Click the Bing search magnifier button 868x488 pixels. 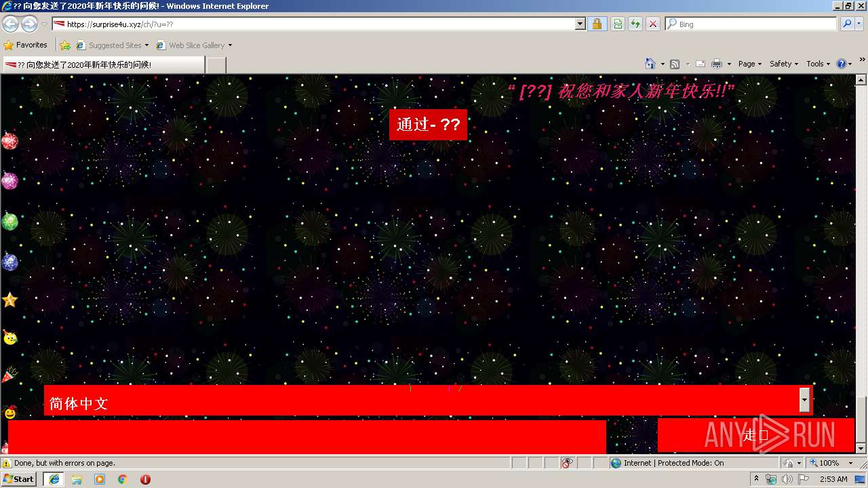pos(847,24)
